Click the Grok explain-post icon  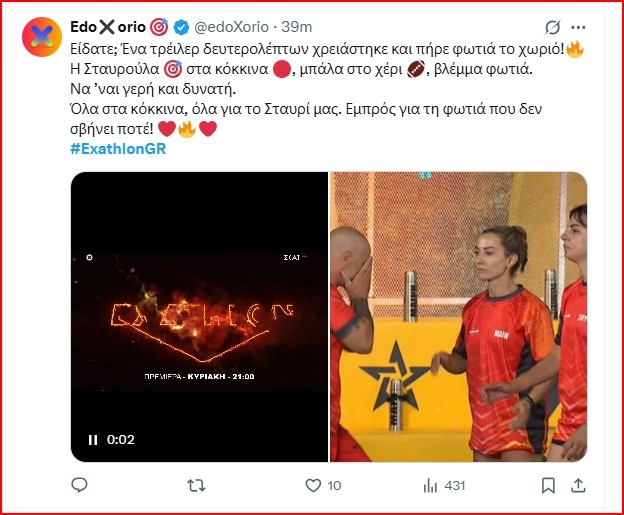click(552, 27)
